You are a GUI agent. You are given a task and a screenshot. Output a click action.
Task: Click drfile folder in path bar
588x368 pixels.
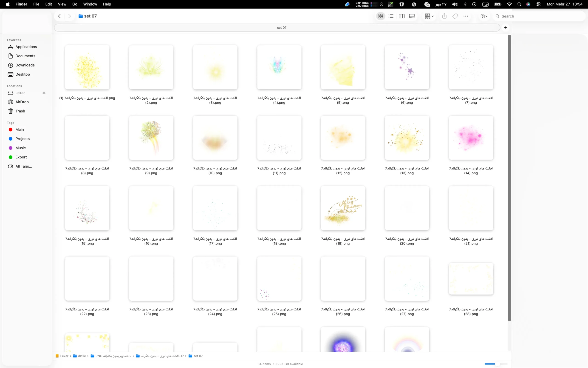[x=80, y=356]
